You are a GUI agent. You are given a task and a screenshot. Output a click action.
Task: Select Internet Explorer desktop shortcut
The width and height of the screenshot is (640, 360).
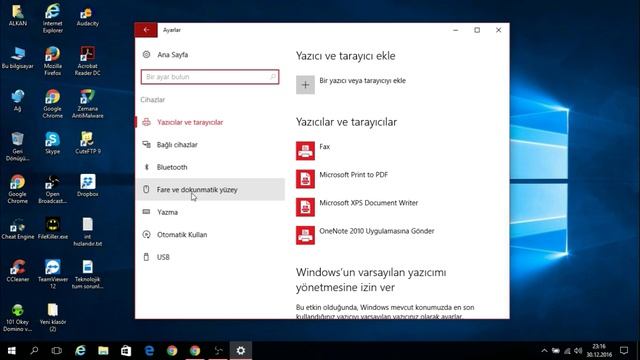pyautogui.click(x=53, y=18)
